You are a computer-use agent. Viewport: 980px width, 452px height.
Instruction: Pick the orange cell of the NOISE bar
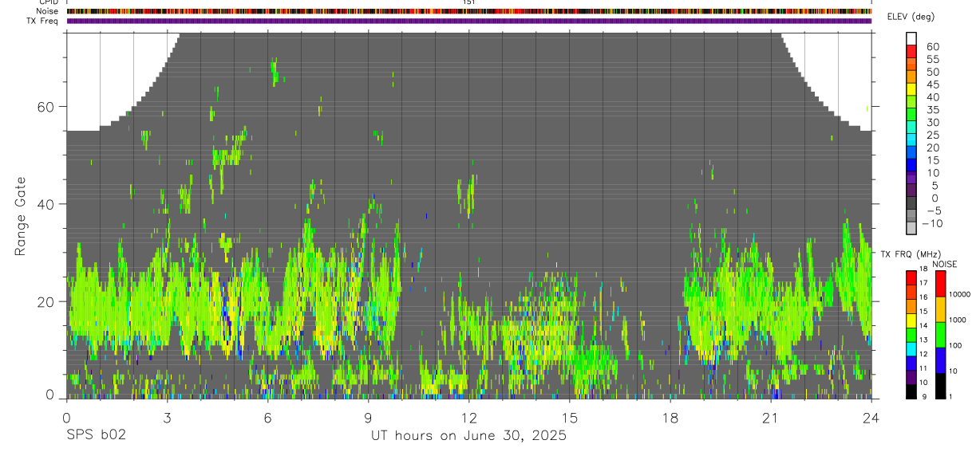click(x=940, y=309)
